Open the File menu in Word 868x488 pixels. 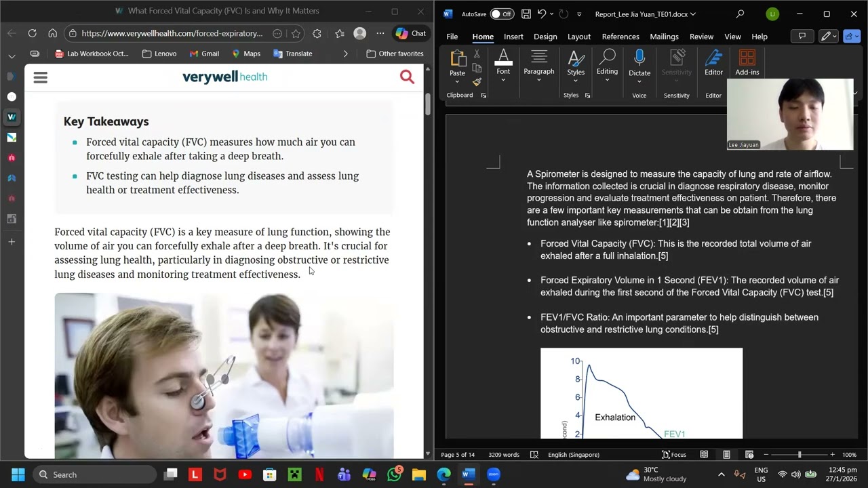452,37
